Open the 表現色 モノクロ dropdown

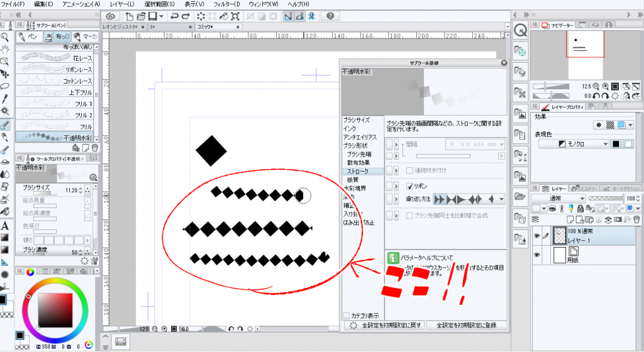pyautogui.click(x=574, y=144)
